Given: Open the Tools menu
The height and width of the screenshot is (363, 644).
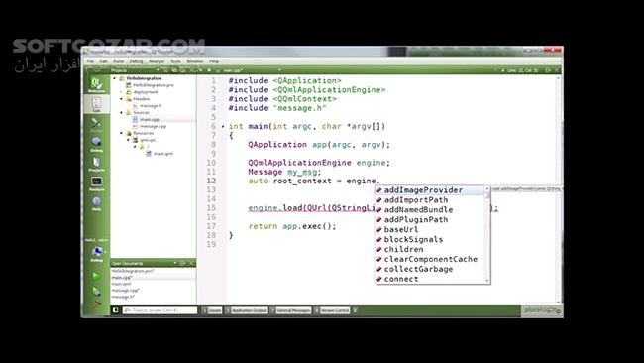Looking at the screenshot, I should pos(175,61).
